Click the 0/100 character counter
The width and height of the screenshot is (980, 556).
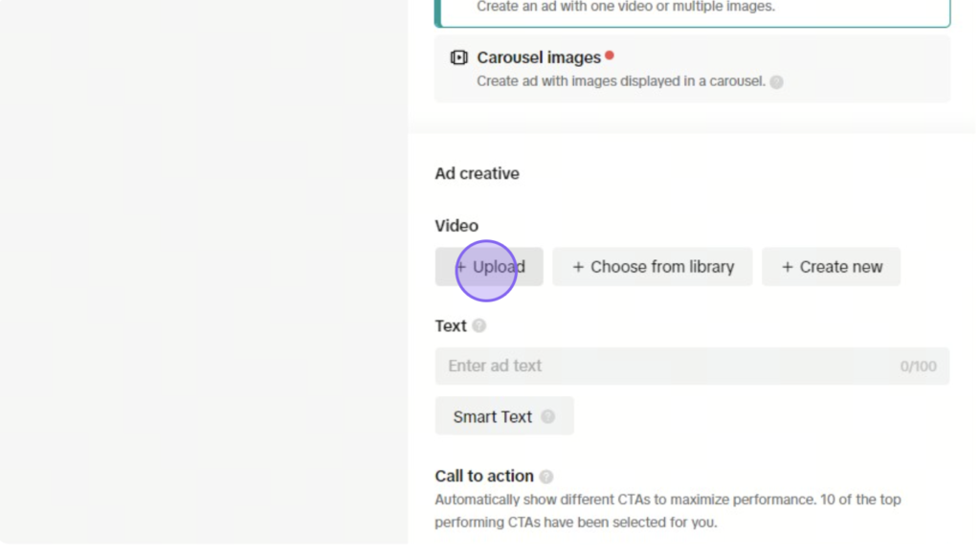918,367
